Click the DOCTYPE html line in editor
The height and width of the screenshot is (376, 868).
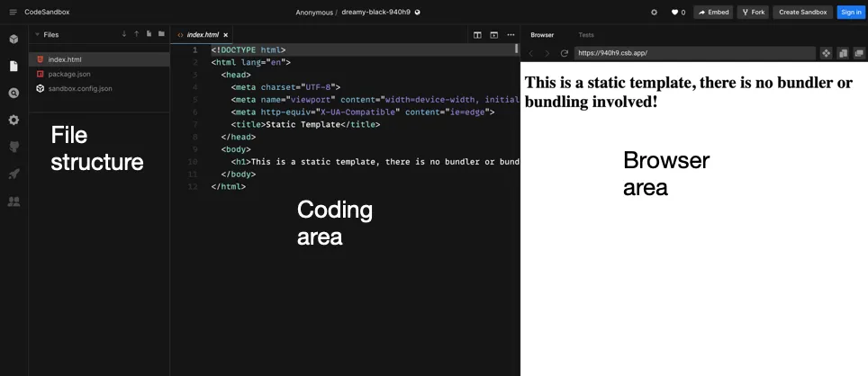248,49
